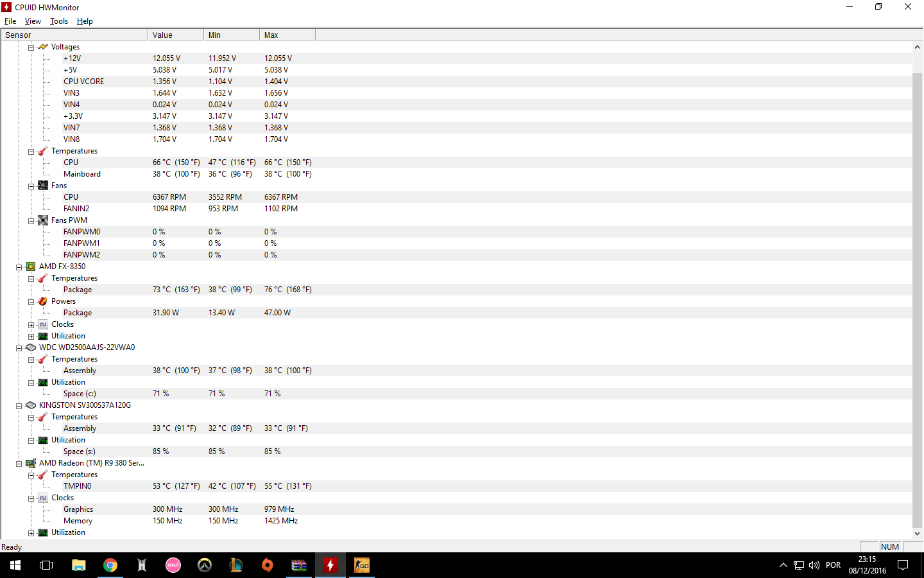Click the KINGSTON SV300S37A120G drive icon
The image size is (924, 578).
click(31, 405)
